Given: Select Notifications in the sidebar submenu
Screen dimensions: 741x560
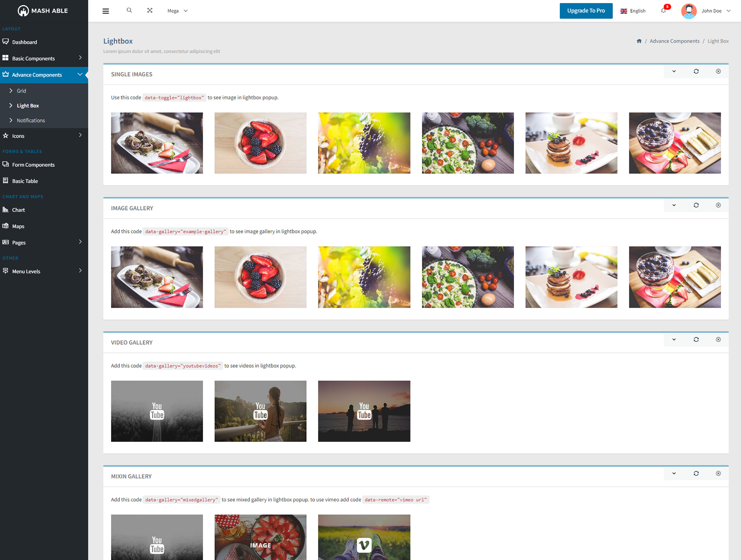Looking at the screenshot, I should pos(31,120).
